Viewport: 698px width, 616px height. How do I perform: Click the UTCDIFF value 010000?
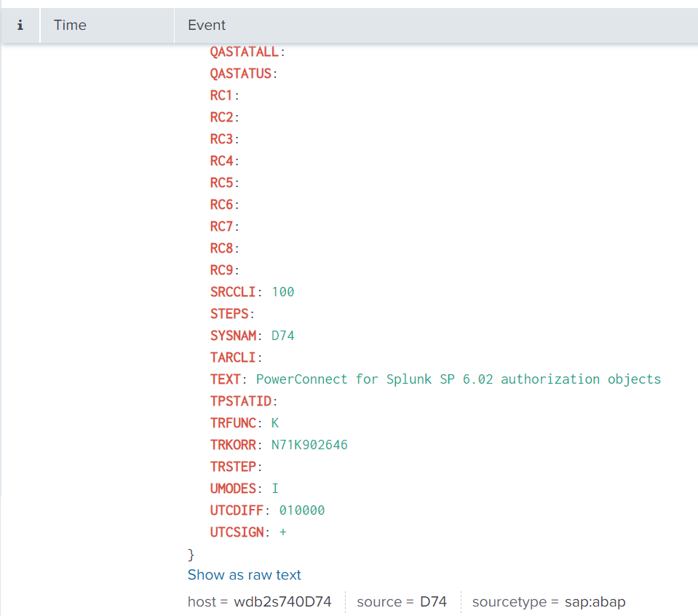301,510
